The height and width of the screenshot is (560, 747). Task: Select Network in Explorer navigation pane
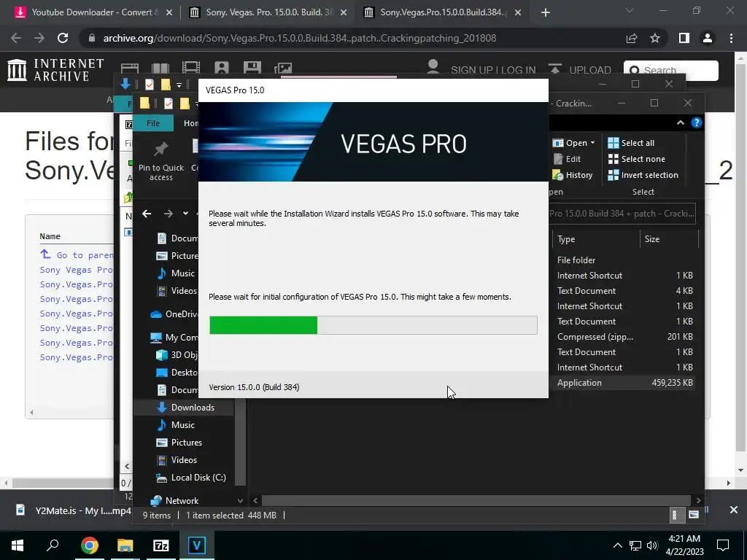(x=174, y=500)
